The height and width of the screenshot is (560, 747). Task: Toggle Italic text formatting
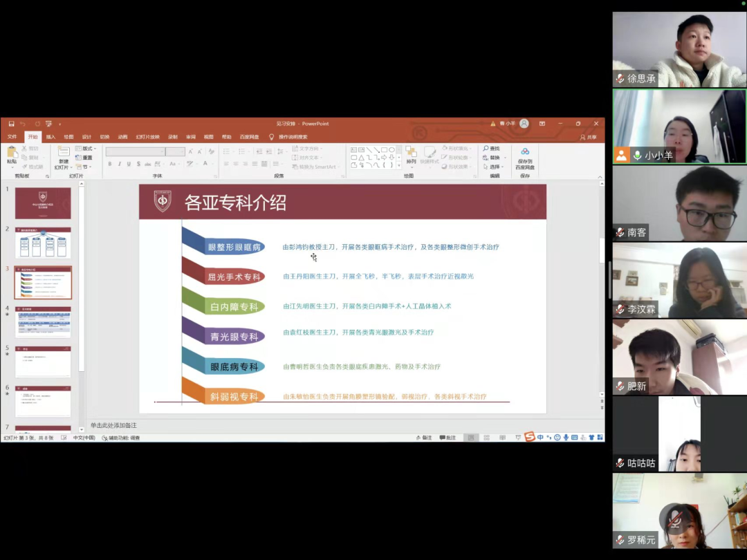tap(120, 164)
